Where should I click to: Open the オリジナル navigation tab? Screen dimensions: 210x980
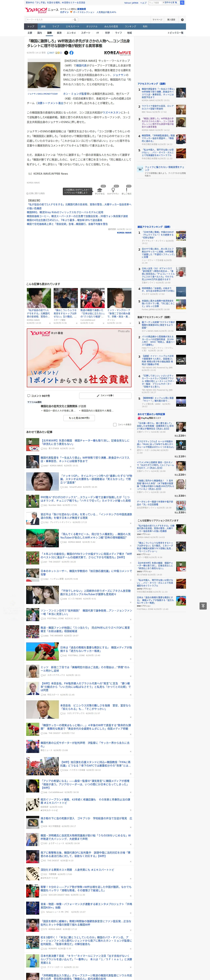92,27
